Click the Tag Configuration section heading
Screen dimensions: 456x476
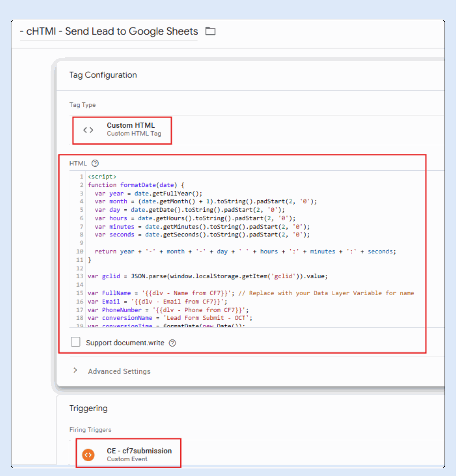pos(103,75)
